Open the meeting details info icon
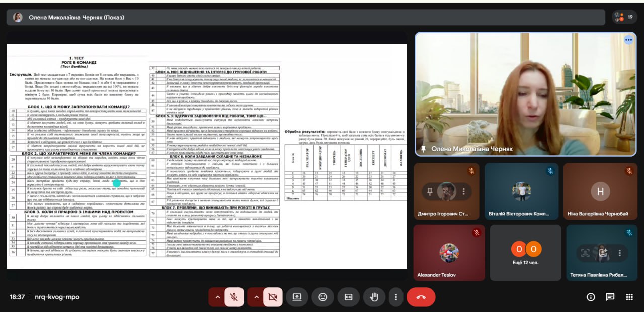This screenshot has height=312, width=644. 591,297
